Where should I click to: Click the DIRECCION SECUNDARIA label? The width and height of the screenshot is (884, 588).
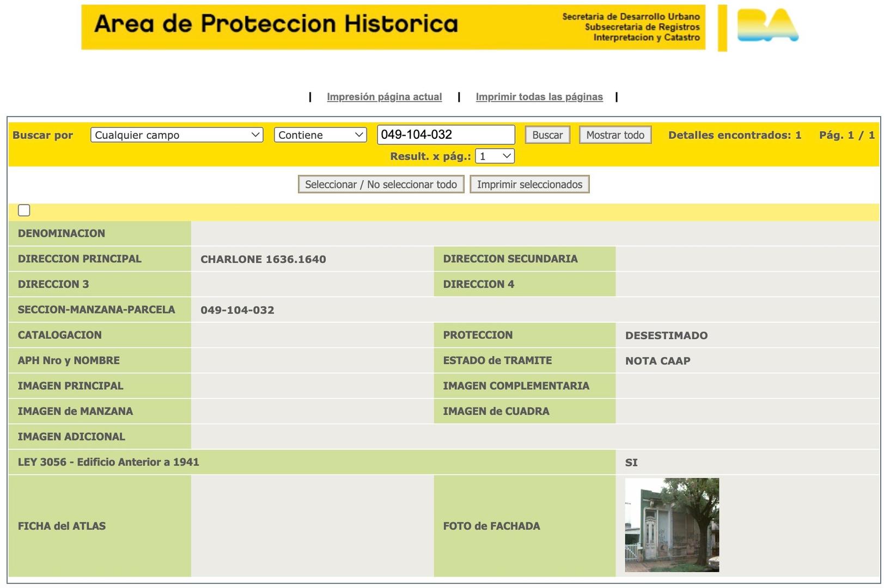click(x=510, y=259)
